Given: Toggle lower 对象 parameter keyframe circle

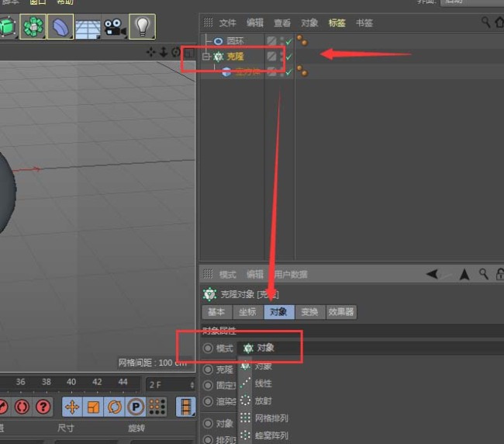Looking at the screenshot, I should (208, 423).
